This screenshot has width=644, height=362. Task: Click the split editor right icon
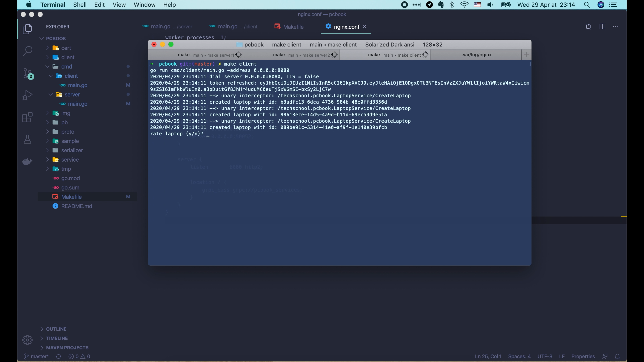[602, 27]
